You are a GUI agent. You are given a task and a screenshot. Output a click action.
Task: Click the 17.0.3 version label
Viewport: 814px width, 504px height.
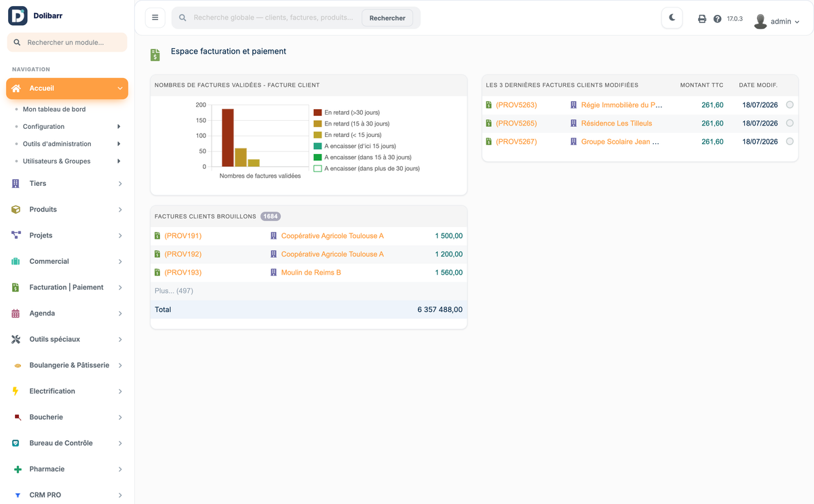pos(735,19)
